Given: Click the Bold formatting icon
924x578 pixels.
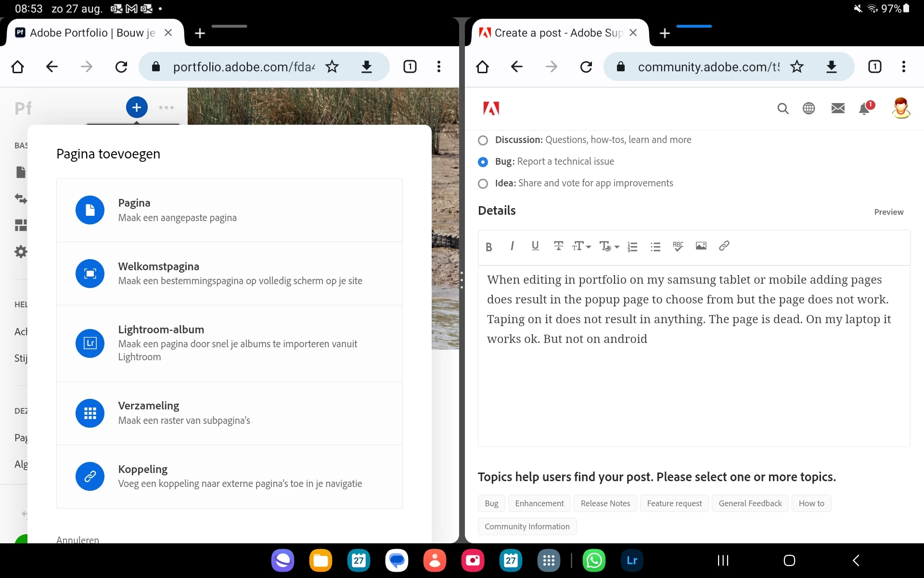Looking at the screenshot, I should tap(488, 247).
